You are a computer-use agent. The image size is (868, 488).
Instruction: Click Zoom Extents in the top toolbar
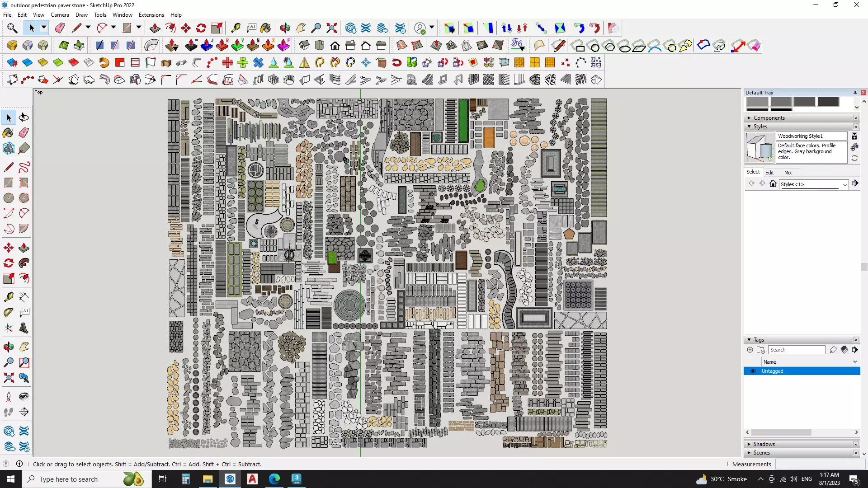click(x=331, y=28)
